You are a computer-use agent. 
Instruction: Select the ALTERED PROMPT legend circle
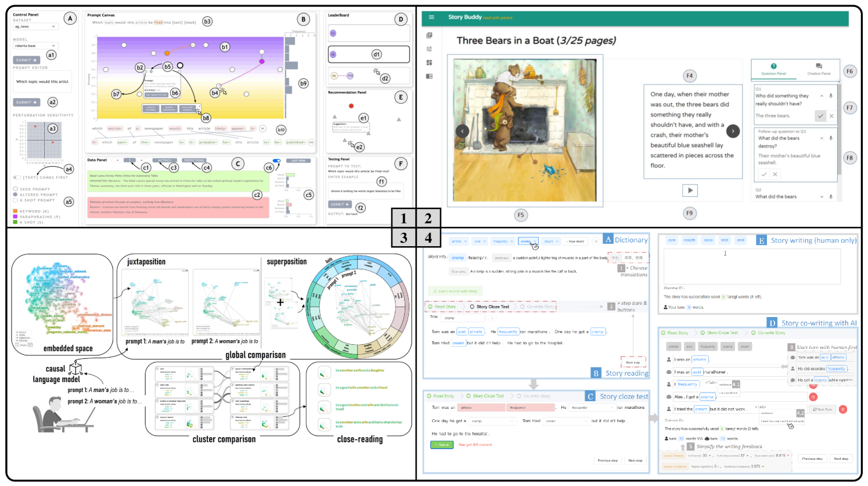pyautogui.click(x=16, y=195)
